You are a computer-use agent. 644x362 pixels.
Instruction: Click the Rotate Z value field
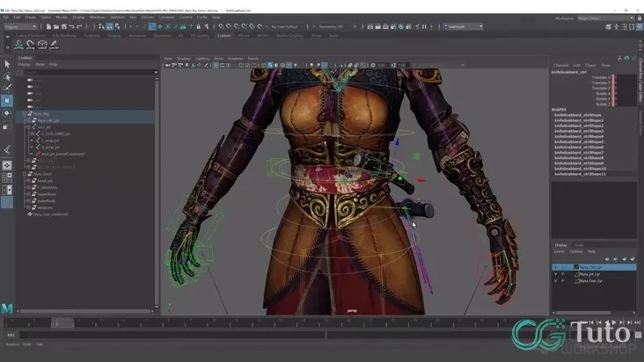625,105
